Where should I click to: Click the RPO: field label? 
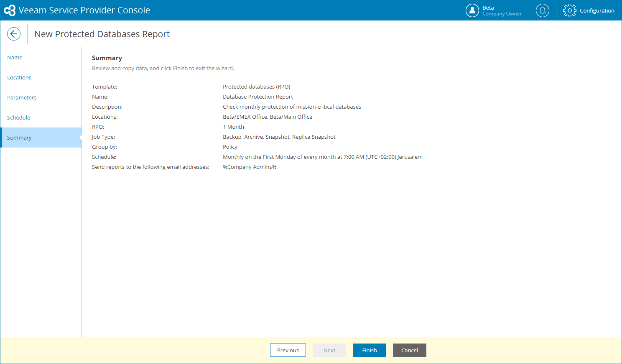[98, 127]
